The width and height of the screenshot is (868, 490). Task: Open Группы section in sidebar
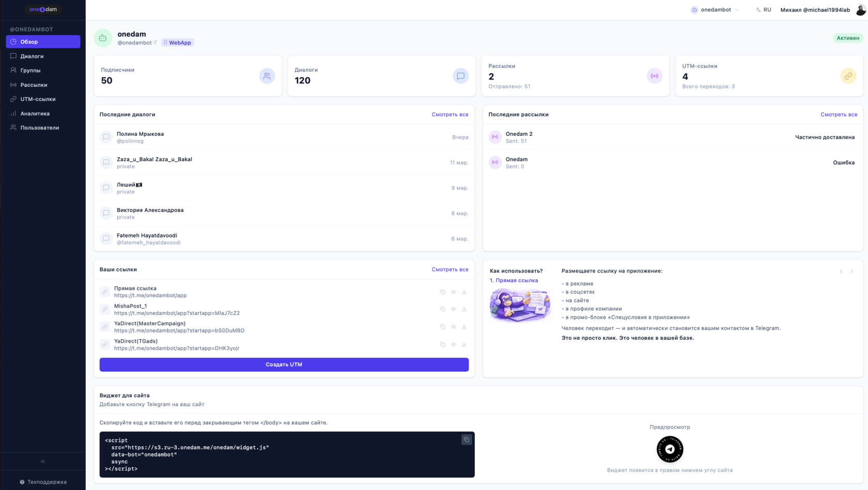[43, 70]
